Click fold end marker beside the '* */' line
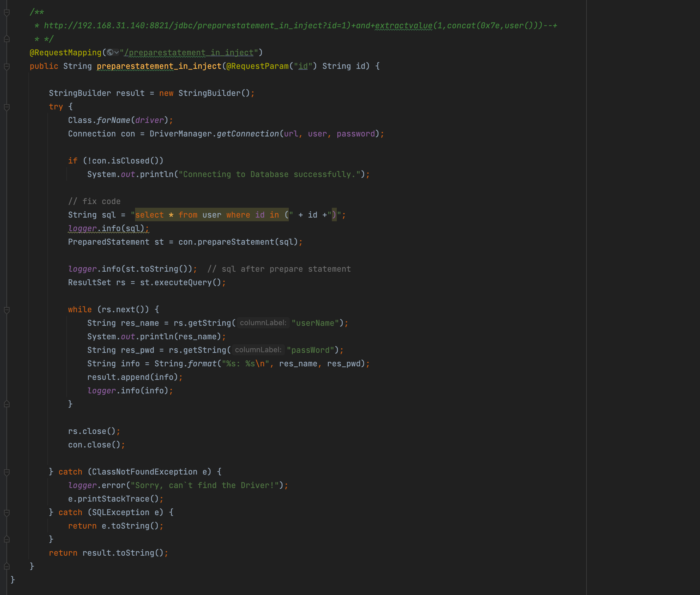The width and height of the screenshot is (700, 595). point(6,39)
